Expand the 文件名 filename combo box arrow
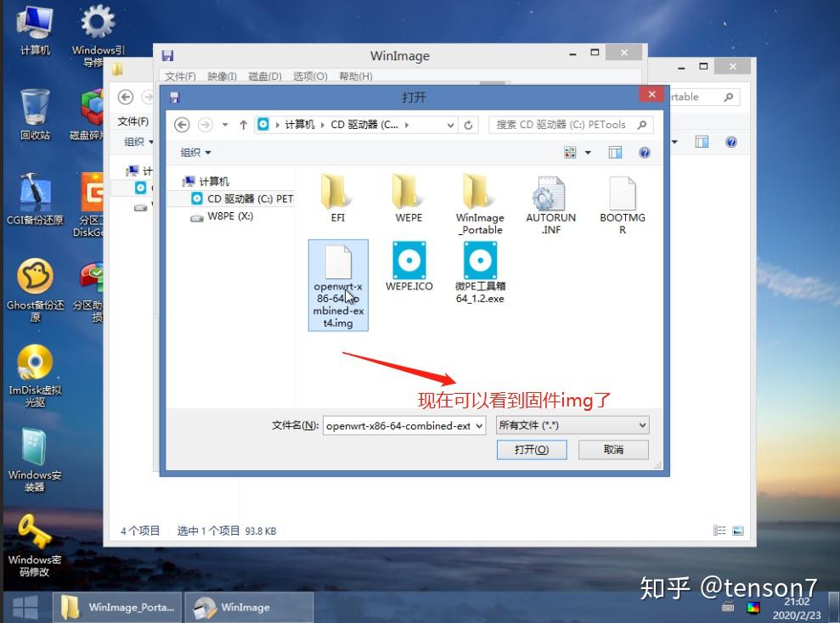The width and height of the screenshot is (840, 623). (480, 426)
